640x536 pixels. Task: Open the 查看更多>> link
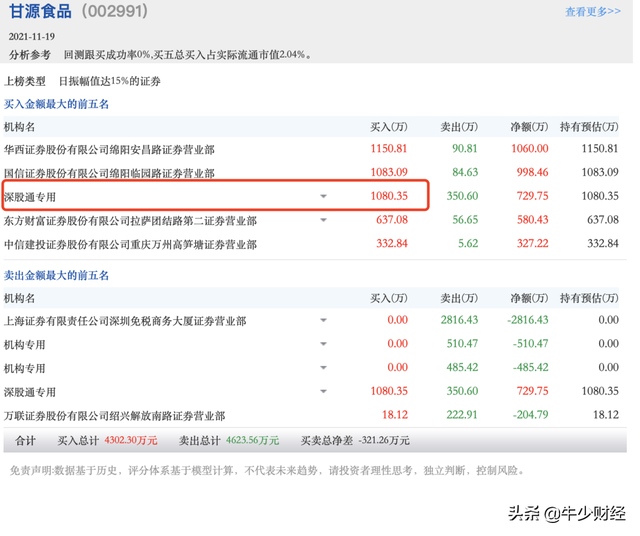593,12
